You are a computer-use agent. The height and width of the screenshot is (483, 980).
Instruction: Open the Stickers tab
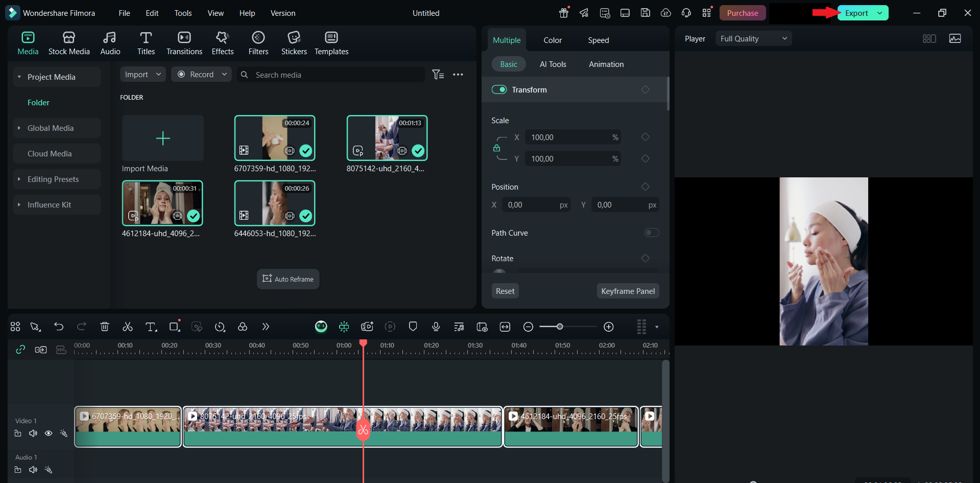294,43
